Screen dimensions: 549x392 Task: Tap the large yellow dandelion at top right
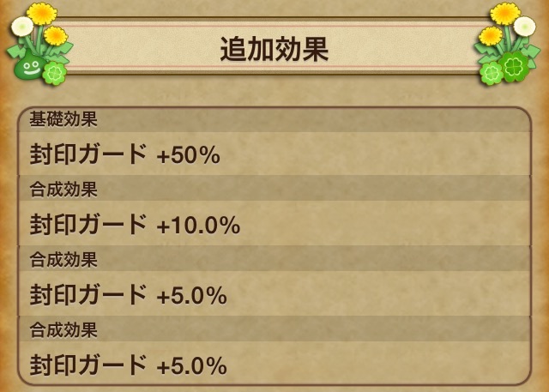(505, 13)
